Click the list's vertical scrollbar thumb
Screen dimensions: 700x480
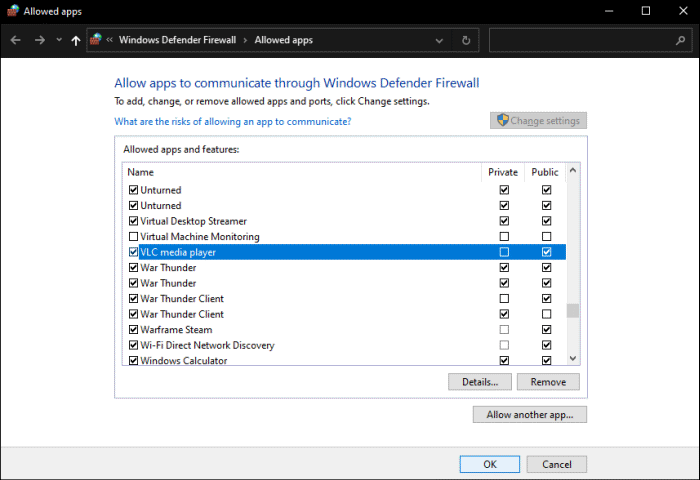[x=573, y=310]
